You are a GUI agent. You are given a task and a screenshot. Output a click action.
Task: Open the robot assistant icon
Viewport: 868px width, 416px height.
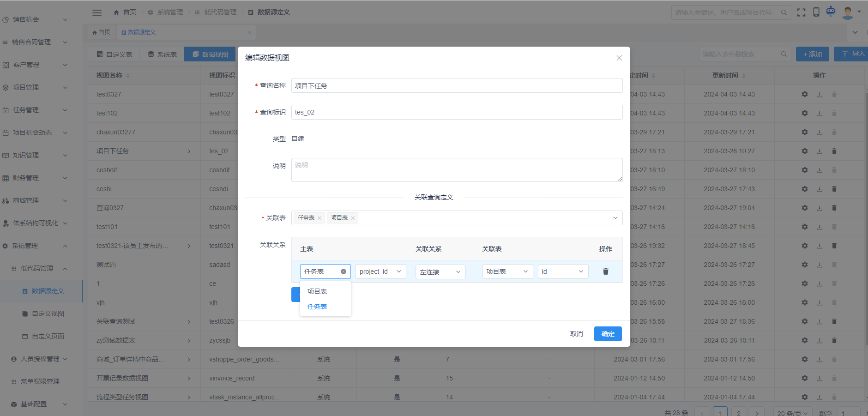pyautogui.click(x=831, y=12)
